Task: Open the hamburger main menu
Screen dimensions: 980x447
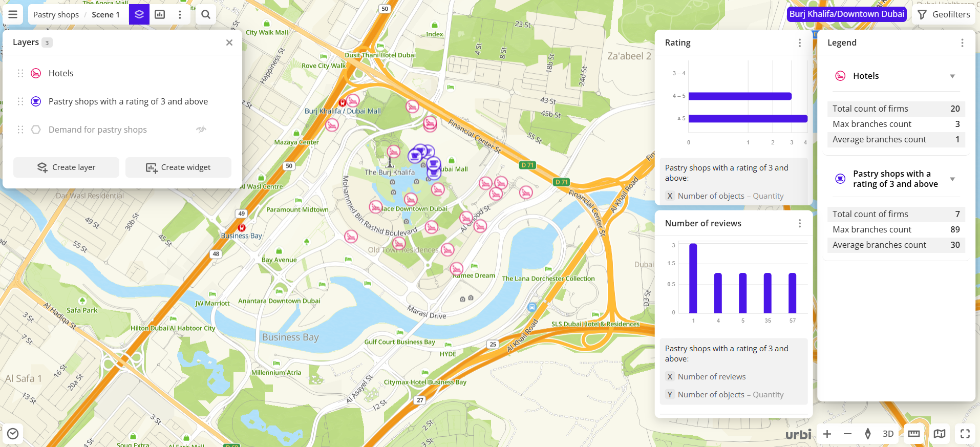Action: [x=13, y=14]
